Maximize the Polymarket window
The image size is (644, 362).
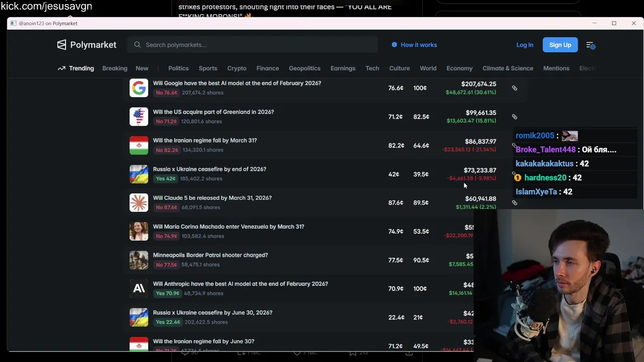click(614, 23)
